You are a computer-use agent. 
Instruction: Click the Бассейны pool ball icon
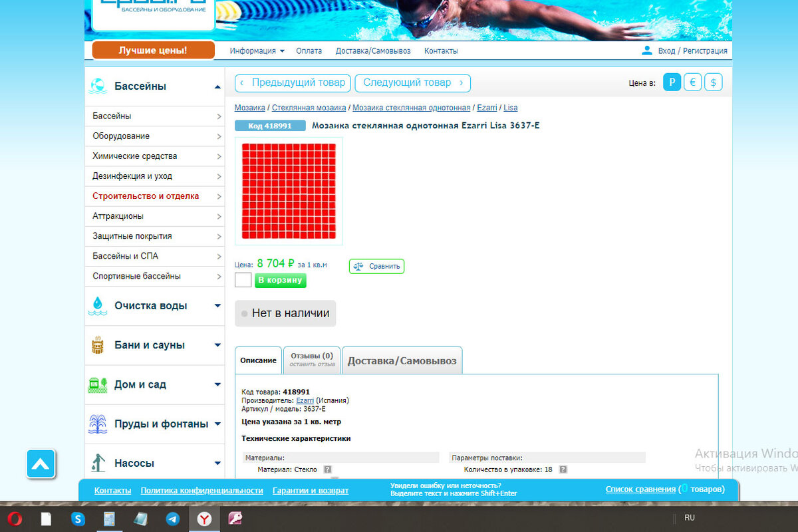(98, 86)
